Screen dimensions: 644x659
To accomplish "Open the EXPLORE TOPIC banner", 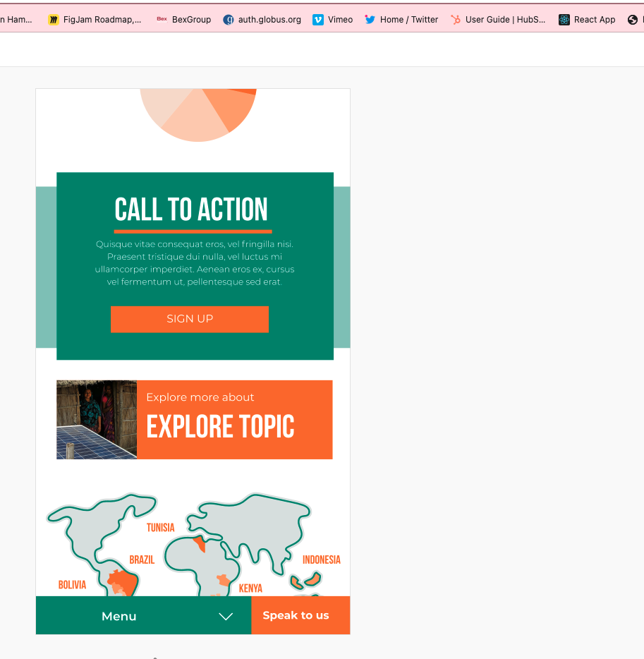I will [x=234, y=420].
